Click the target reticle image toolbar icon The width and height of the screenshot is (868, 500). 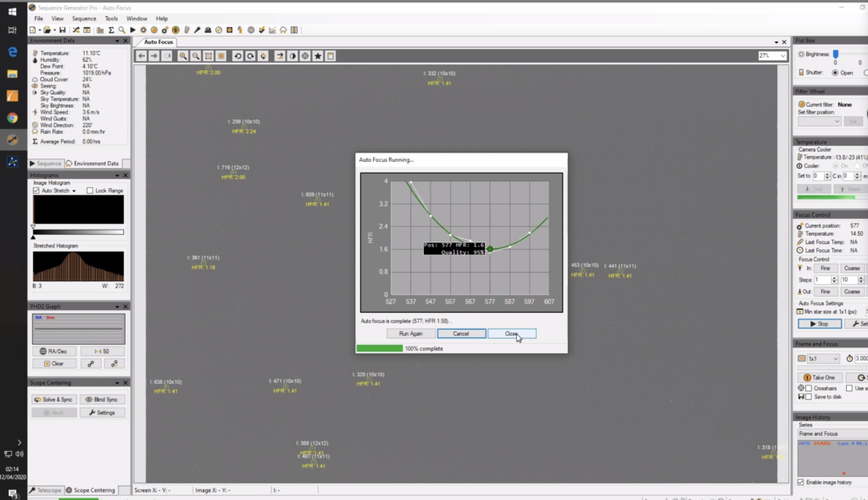[305, 56]
